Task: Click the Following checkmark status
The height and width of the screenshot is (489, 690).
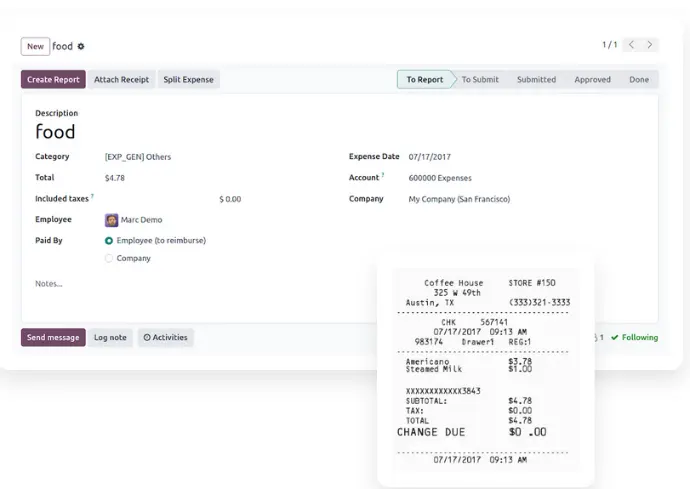Action: [x=635, y=338]
